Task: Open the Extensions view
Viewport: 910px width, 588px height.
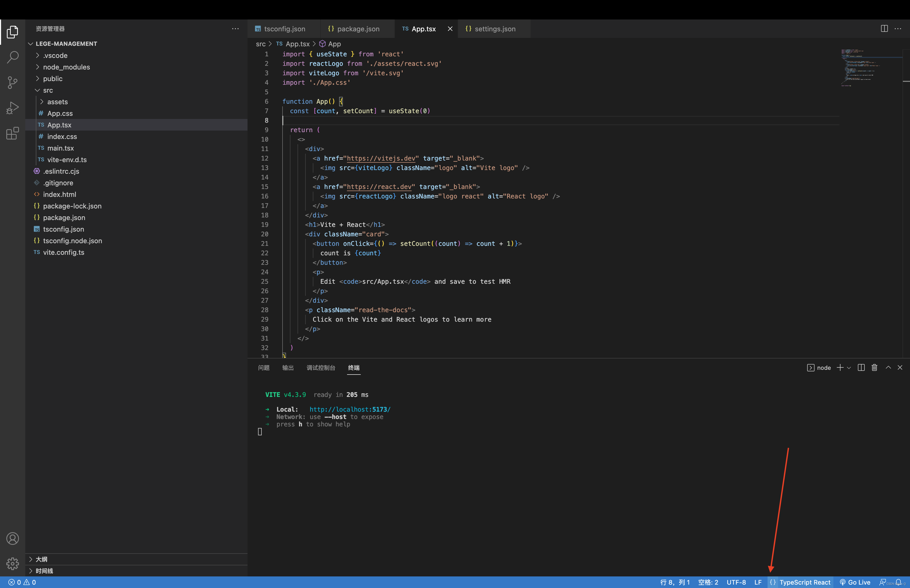Action: coord(12,133)
